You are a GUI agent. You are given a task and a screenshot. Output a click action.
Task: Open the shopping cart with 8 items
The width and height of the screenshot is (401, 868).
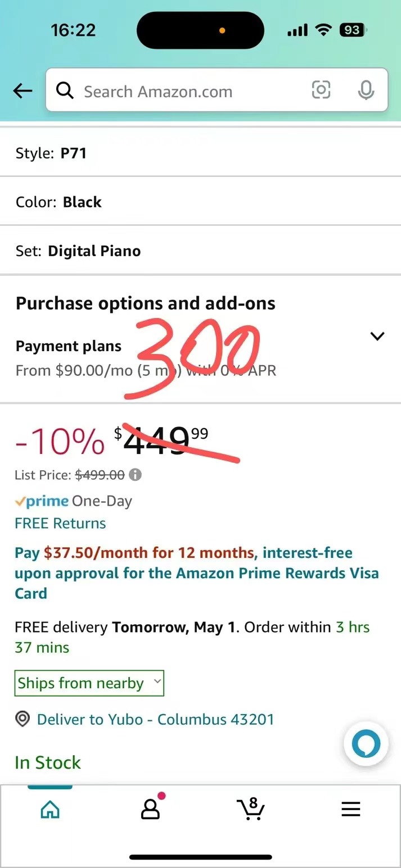[x=250, y=809]
